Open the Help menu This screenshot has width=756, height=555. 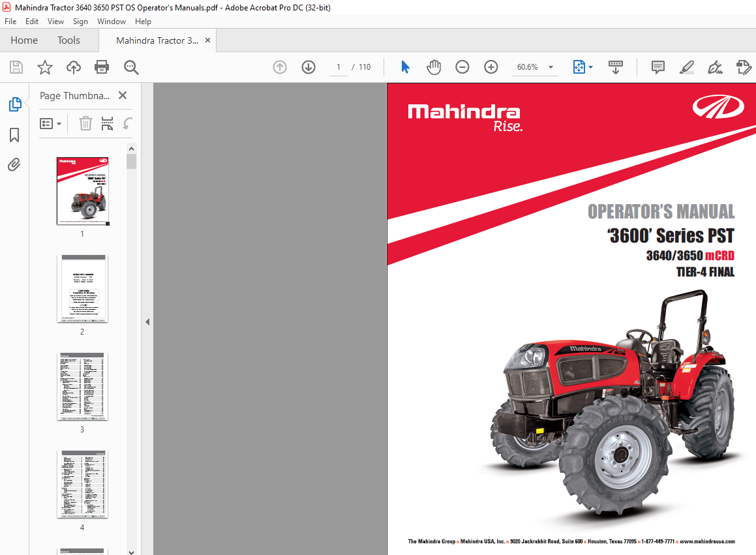pos(143,22)
